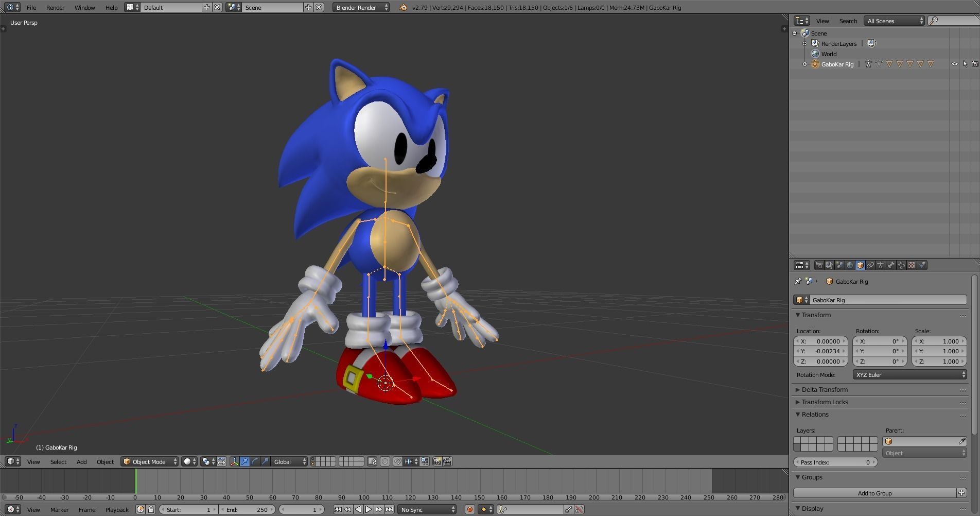The width and height of the screenshot is (980, 516).
Task: Click the OpenGL render animation clapper icon
Action: 447,461
